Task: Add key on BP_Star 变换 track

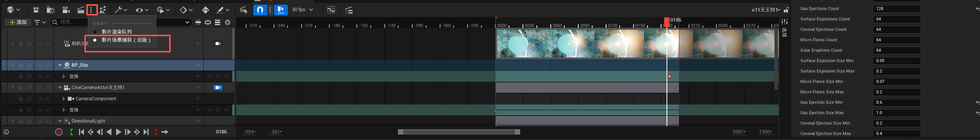Action: coord(218,76)
